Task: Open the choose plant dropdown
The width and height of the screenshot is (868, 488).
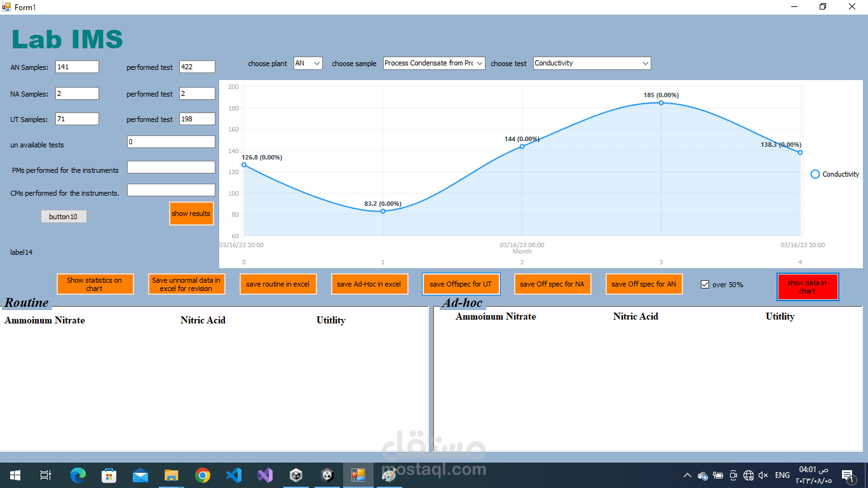Action: (x=308, y=64)
